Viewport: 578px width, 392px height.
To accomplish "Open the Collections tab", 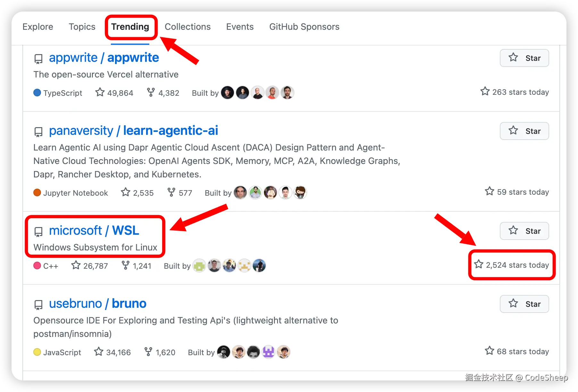I will coord(188,27).
